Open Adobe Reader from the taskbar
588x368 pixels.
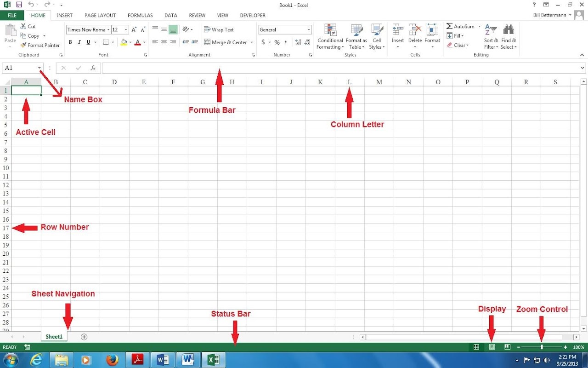pyautogui.click(x=137, y=360)
